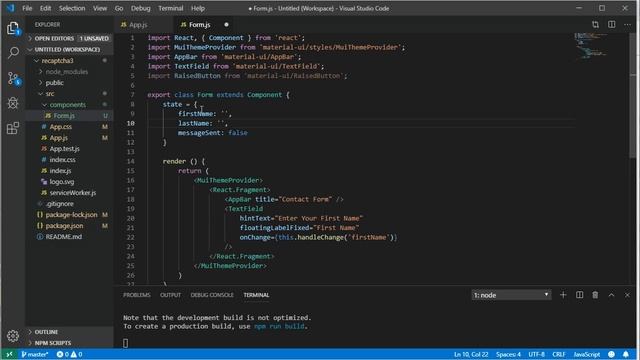Maximize the terminal panel with the chevron up
Image resolution: width=640 pixels, height=360 pixels.
[611, 295]
